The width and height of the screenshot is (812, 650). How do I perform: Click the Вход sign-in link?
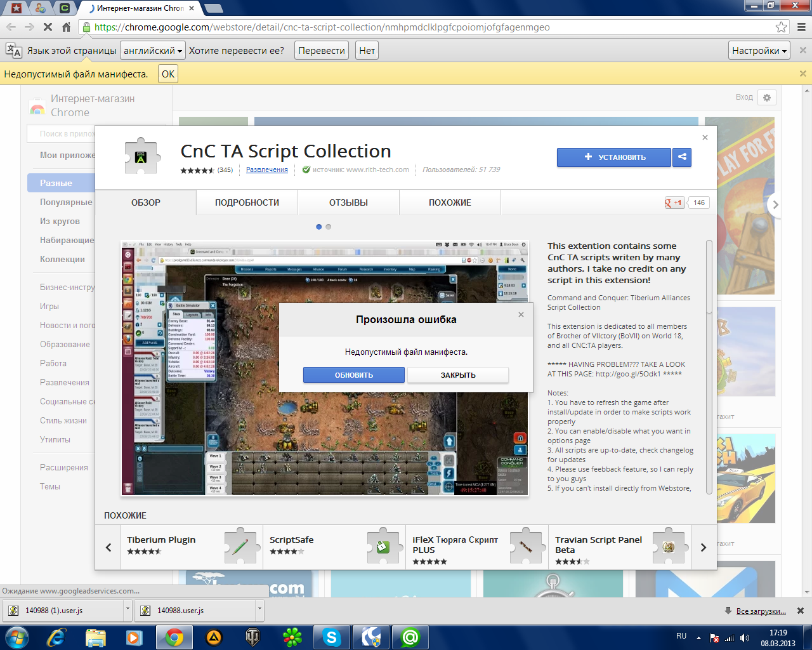(744, 97)
